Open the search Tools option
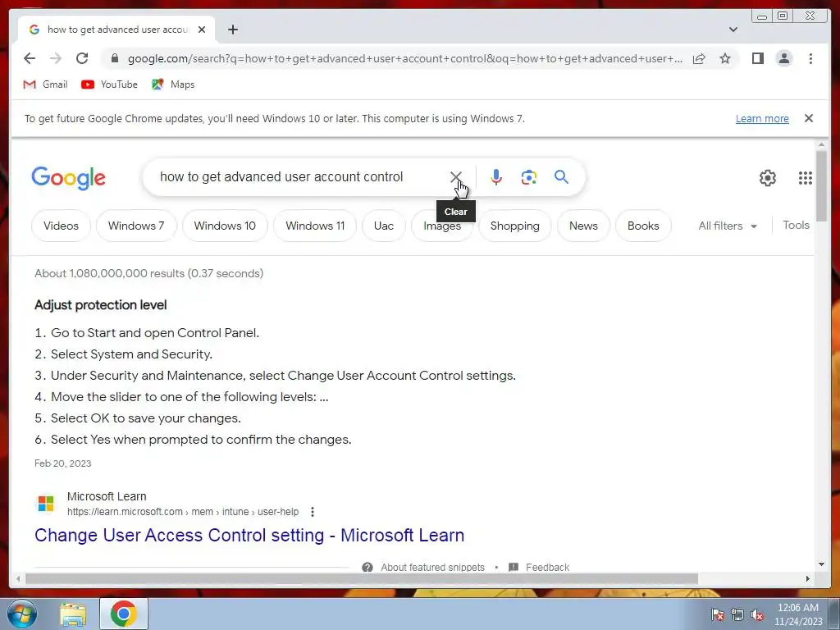Image resolution: width=840 pixels, height=630 pixels. [x=796, y=225]
